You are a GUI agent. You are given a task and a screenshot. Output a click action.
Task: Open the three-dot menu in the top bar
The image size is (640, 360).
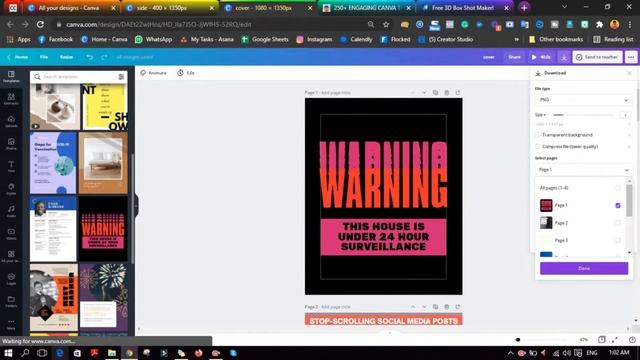(x=631, y=57)
